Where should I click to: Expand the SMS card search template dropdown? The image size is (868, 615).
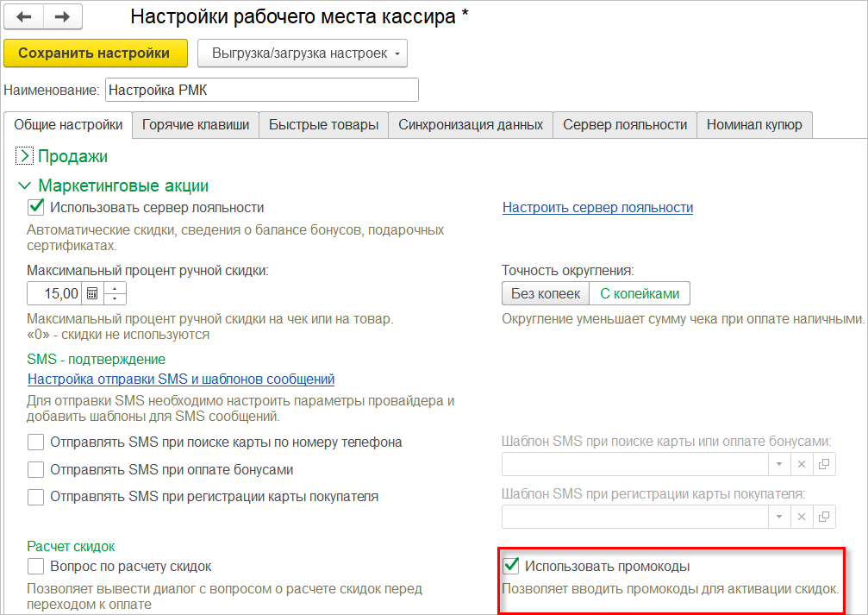tap(779, 464)
